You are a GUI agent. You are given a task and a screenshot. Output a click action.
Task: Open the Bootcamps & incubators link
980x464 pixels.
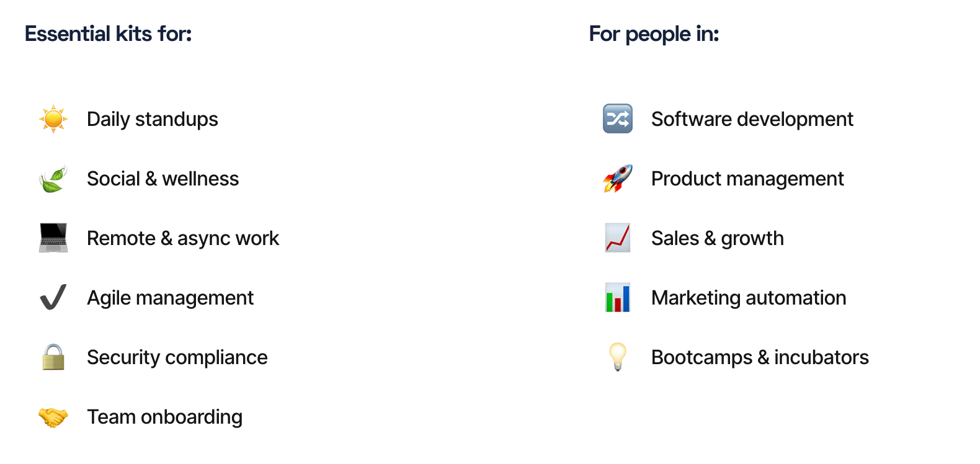click(760, 357)
